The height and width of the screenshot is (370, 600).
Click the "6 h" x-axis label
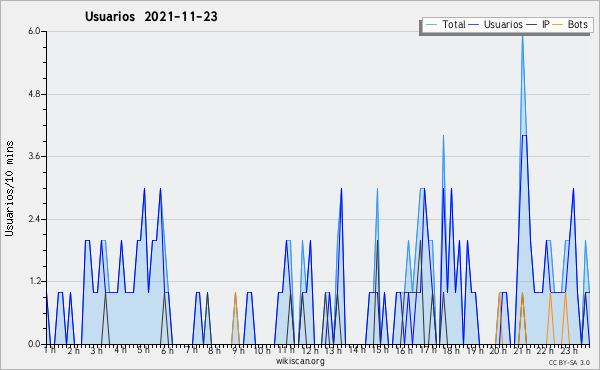(167, 350)
